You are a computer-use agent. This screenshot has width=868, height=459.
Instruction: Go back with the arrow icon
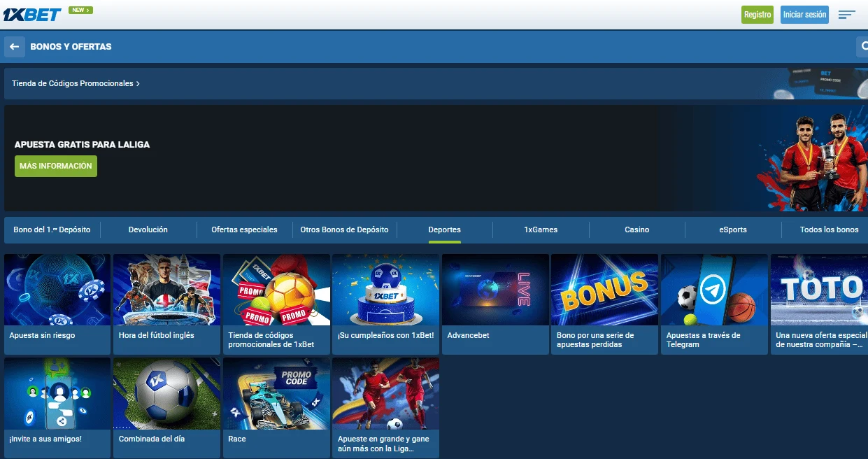click(15, 47)
